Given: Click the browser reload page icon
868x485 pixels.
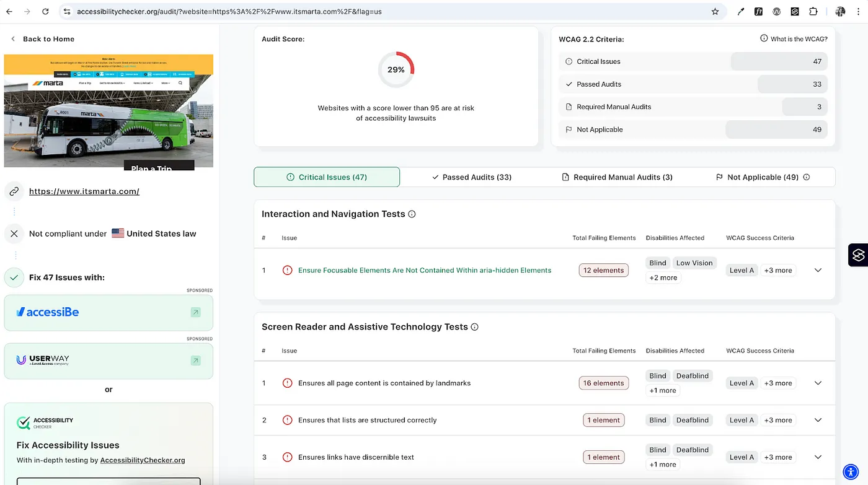Looking at the screenshot, I should (45, 11).
